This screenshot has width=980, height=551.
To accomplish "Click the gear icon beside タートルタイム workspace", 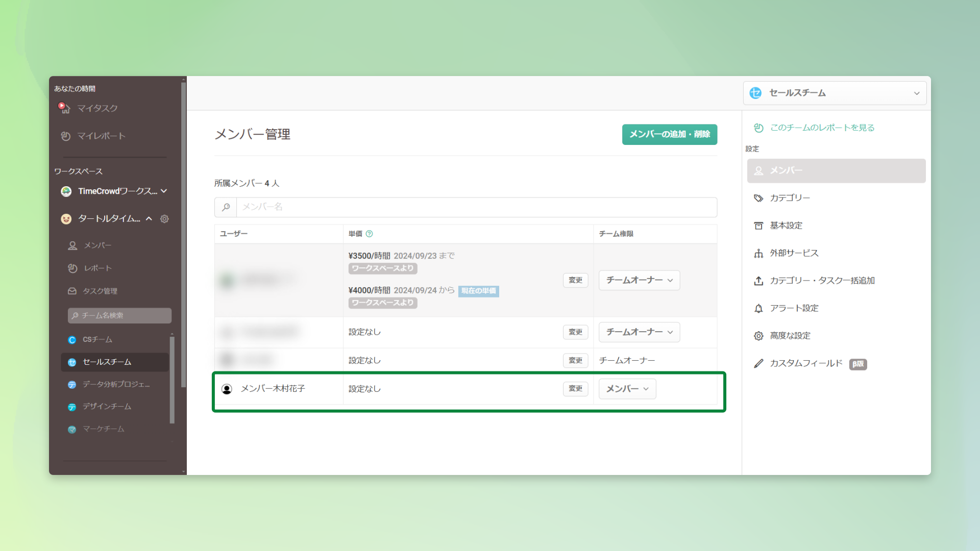I will (x=164, y=219).
